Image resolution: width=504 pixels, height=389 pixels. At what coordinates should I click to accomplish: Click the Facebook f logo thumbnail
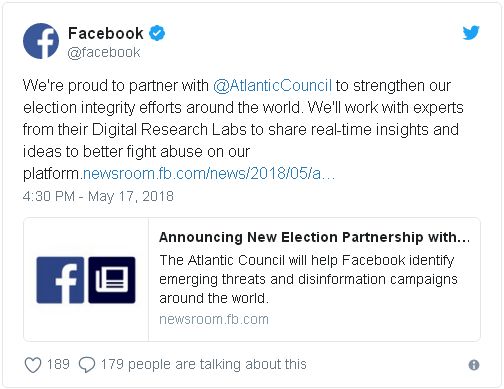click(60, 280)
